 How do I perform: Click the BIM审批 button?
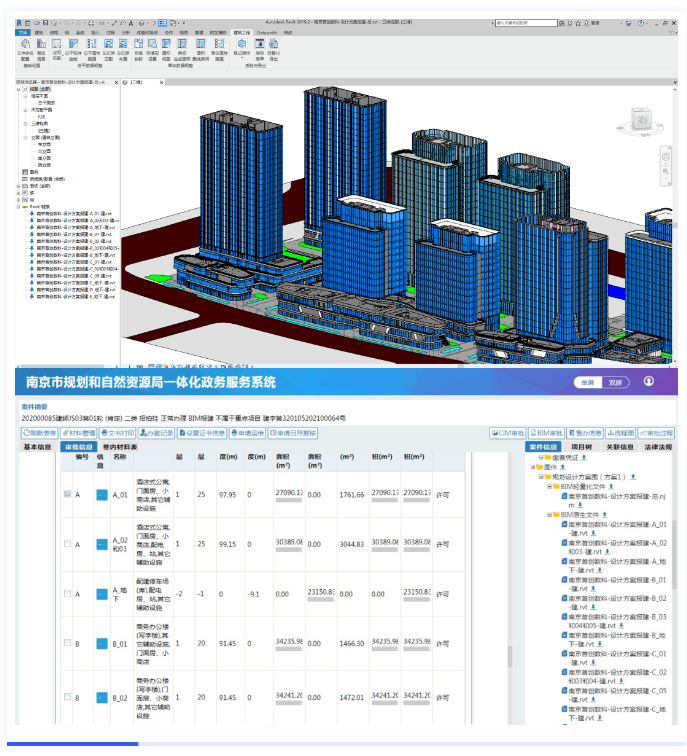tap(547, 433)
